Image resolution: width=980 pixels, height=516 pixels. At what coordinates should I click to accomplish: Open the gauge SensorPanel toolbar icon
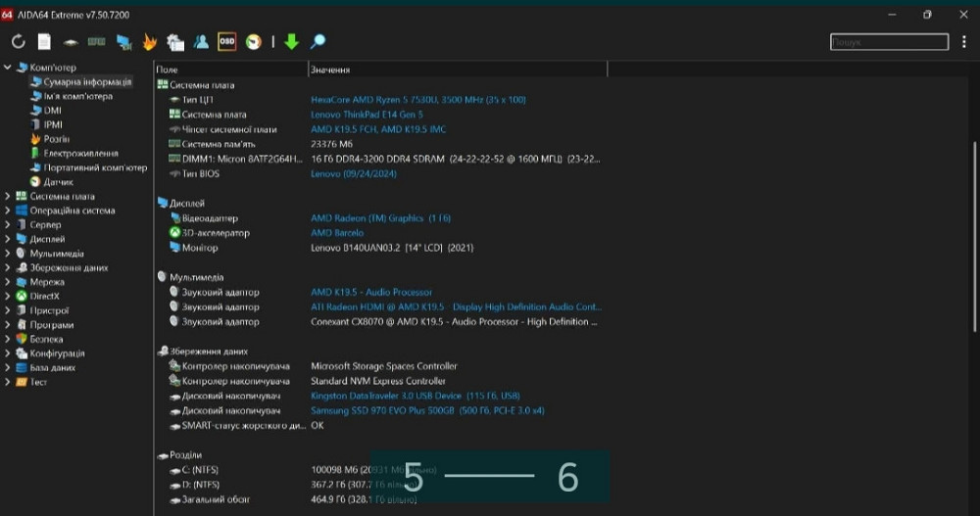[x=253, y=42]
